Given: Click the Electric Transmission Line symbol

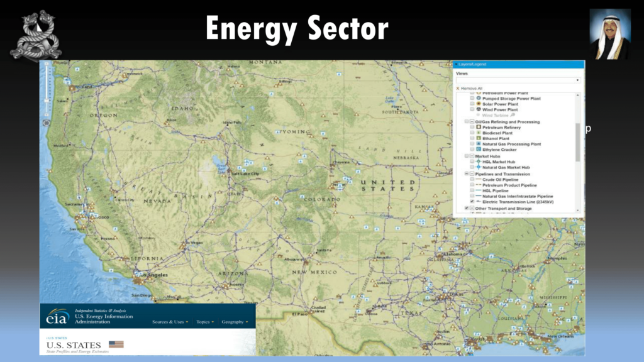Looking at the screenshot, I should [x=479, y=202].
